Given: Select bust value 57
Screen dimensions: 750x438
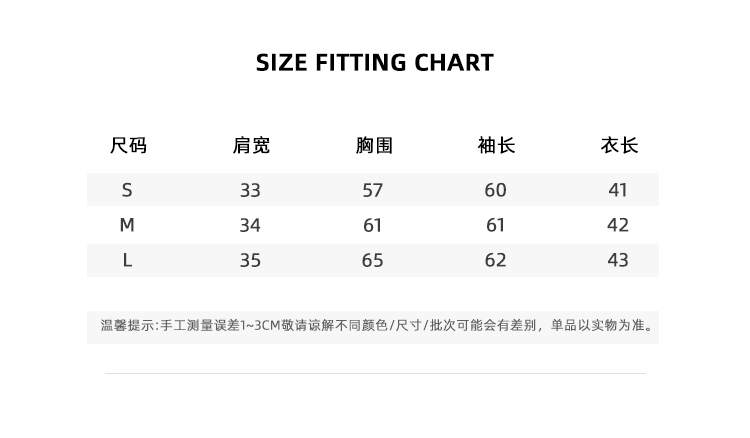Looking at the screenshot, I should coord(373,190).
